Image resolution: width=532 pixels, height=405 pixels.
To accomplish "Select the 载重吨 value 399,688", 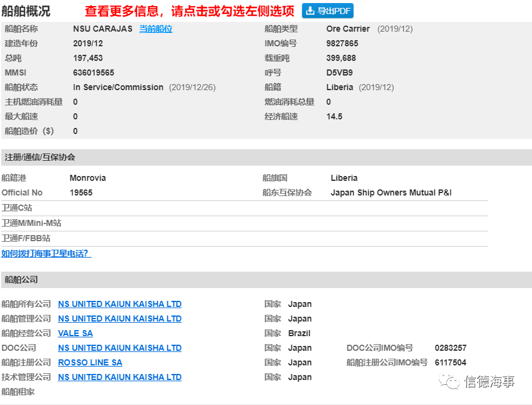I will 341,58.
